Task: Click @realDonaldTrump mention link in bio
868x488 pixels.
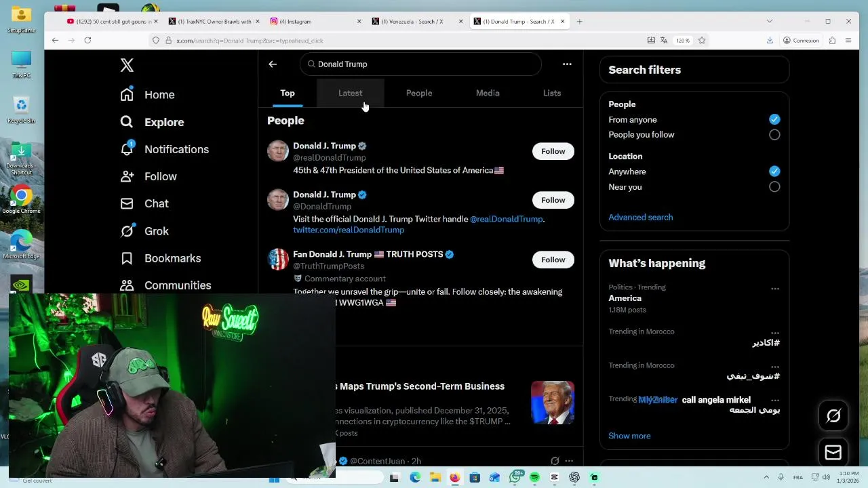Action: point(506,220)
